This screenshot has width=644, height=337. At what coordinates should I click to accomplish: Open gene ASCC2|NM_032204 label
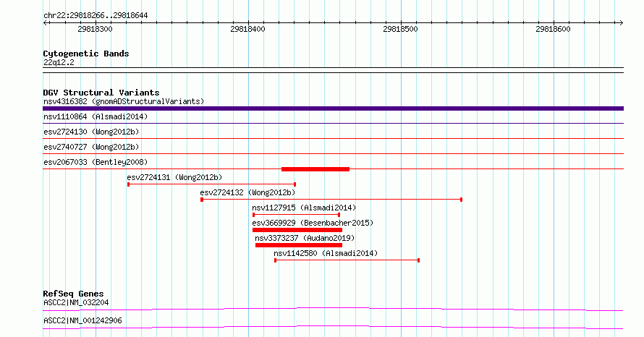pos(76,303)
